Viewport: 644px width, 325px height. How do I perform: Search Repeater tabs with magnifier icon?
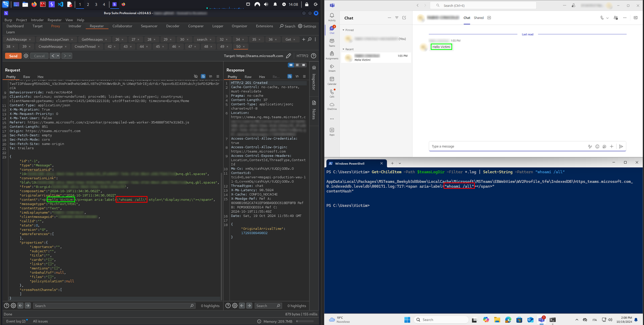pyautogui.click(x=310, y=39)
